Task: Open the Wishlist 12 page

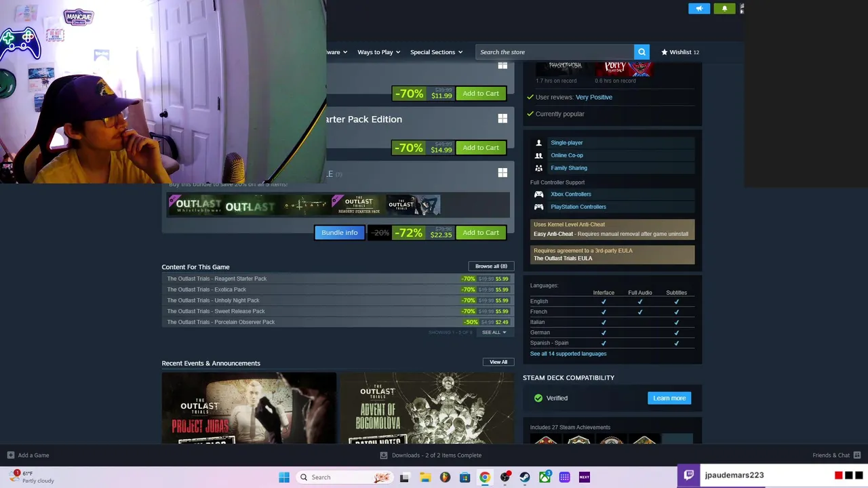Action: point(680,52)
